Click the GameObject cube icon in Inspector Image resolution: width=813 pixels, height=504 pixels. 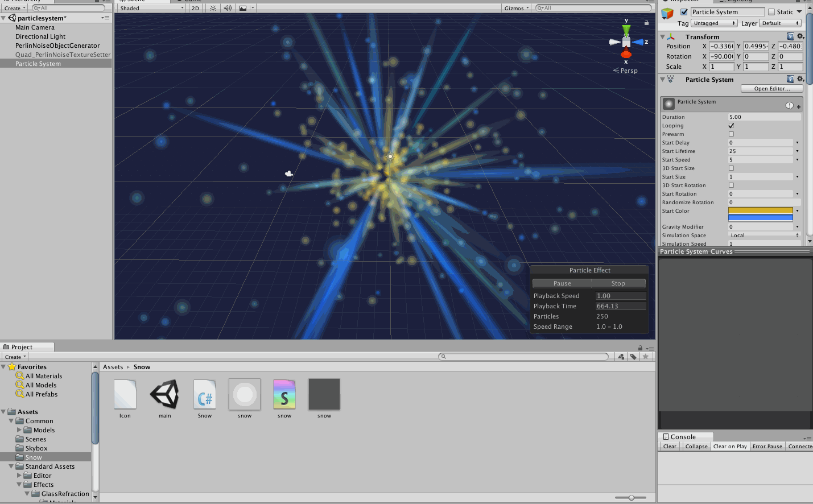click(x=667, y=14)
